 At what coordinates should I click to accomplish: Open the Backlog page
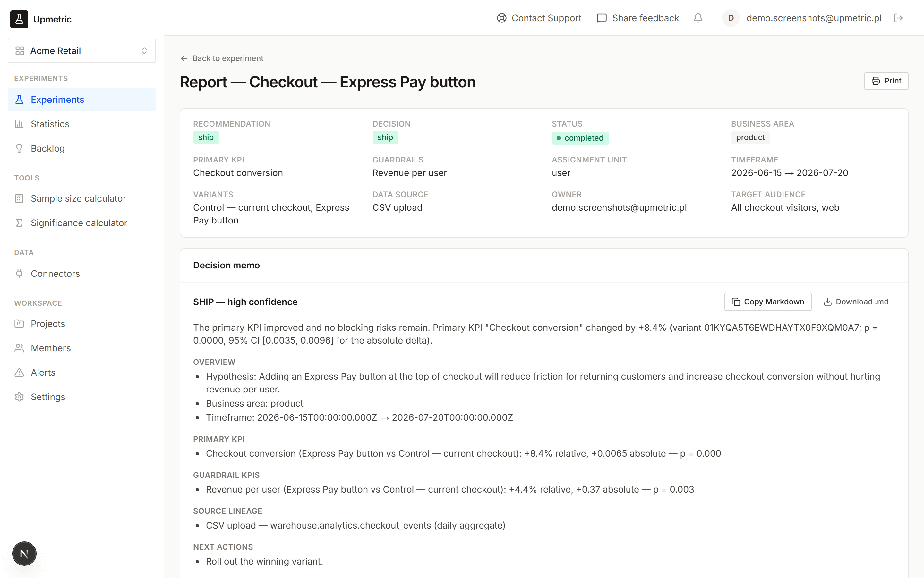(82, 148)
